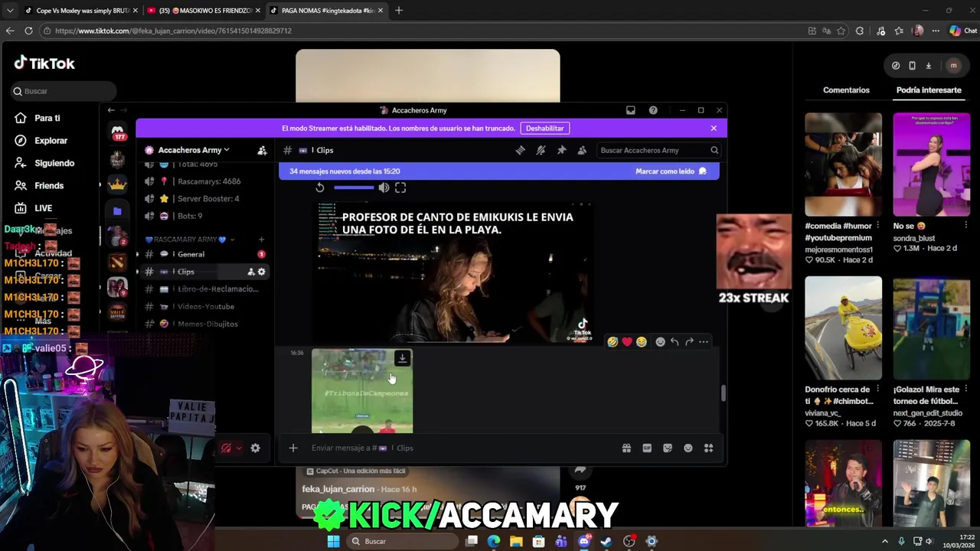Image resolution: width=980 pixels, height=551 pixels.
Task: Click Deshabilitar streamer mode button
Action: tap(544, 128)
